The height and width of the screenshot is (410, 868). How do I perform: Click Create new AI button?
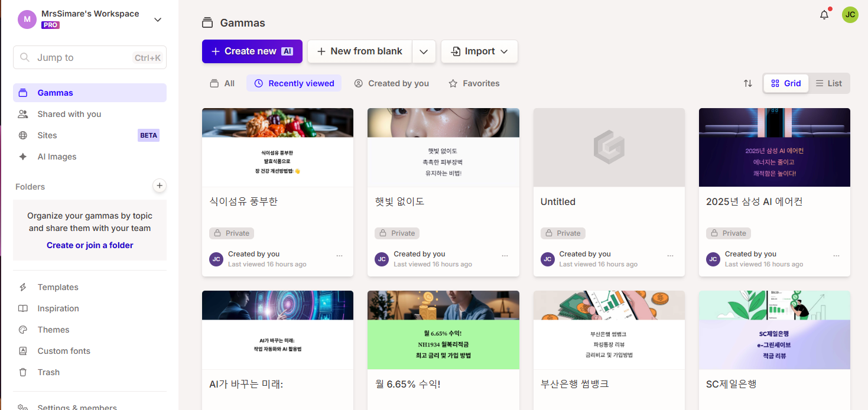click(252, 51)
